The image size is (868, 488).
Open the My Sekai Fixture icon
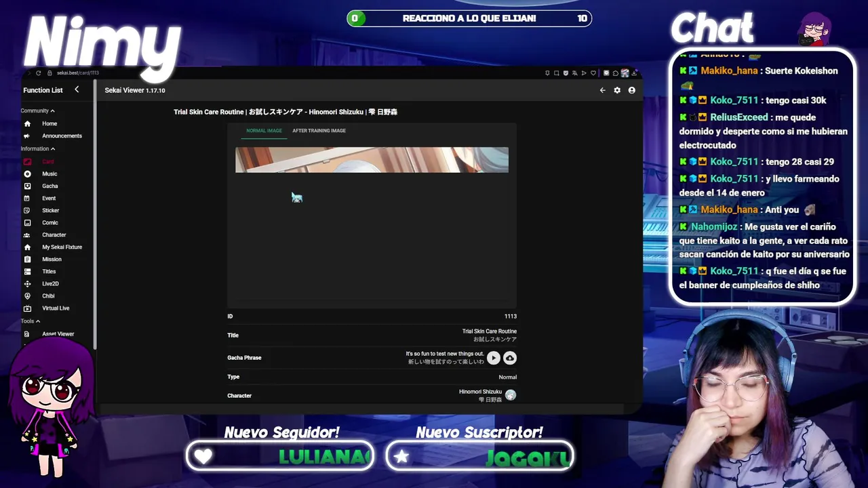27,247
